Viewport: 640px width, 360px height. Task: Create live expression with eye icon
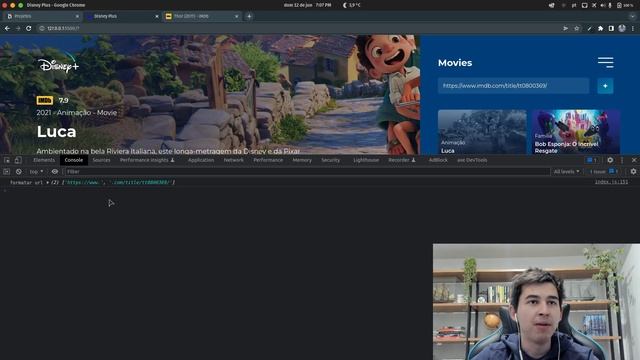[55, 171]
